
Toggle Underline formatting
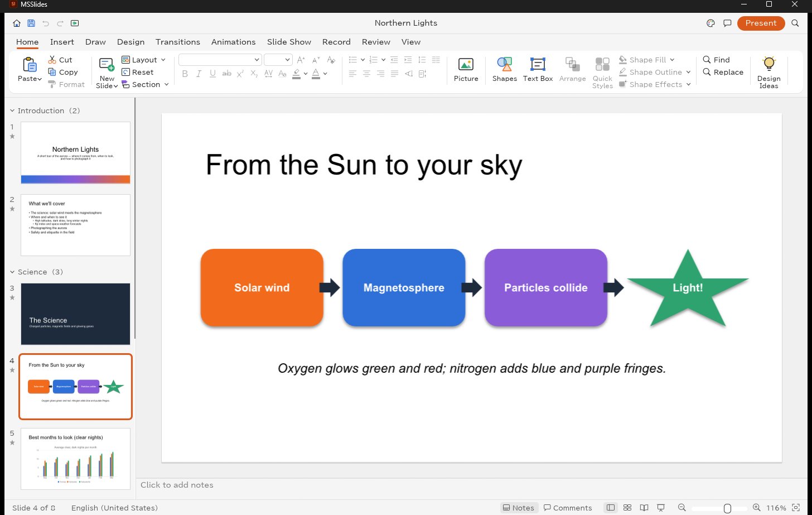(212, 74)
